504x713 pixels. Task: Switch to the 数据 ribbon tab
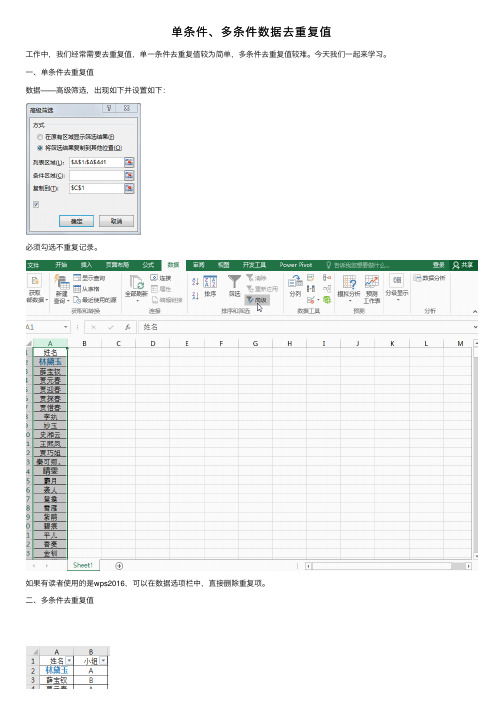173,265
